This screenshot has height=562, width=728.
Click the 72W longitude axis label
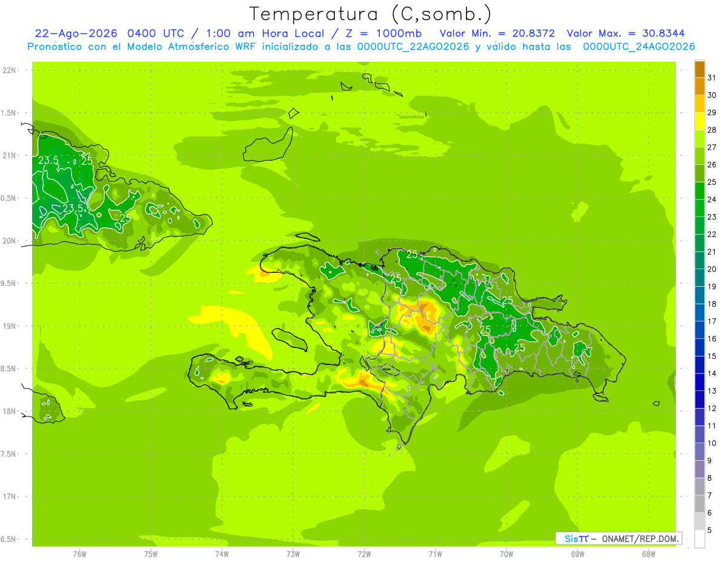(x=364, y=554)
